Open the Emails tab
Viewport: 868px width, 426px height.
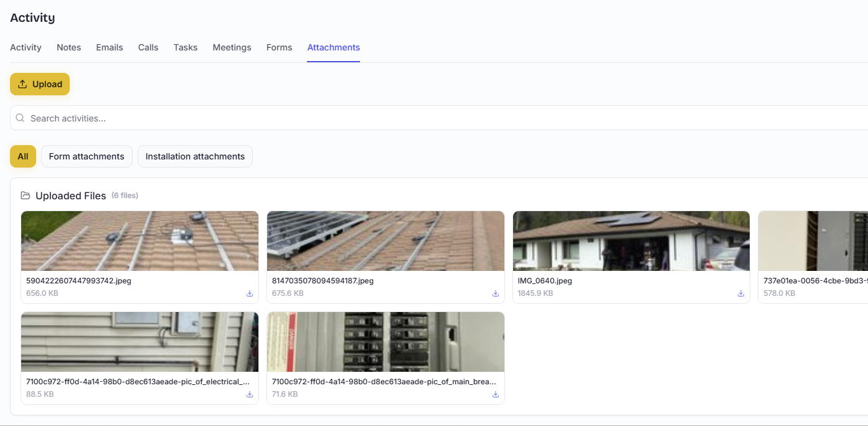tap(110, 47)
